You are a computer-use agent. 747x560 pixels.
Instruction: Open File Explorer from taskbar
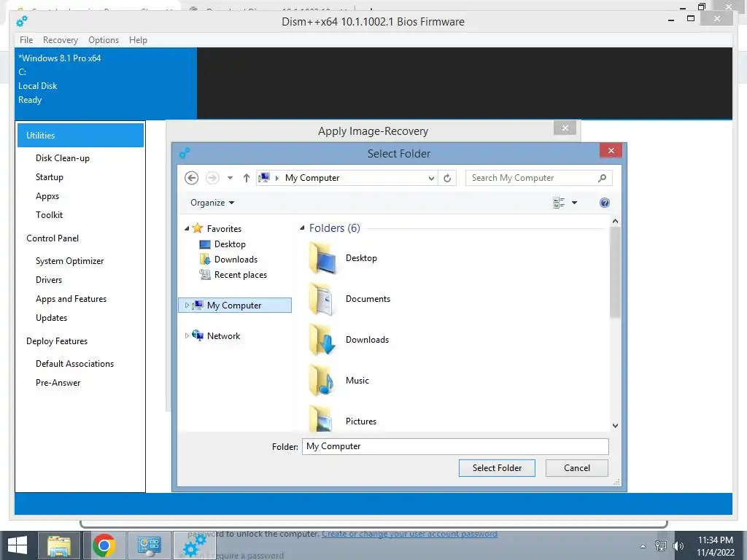pyautogui.click(x=59, y=545)
